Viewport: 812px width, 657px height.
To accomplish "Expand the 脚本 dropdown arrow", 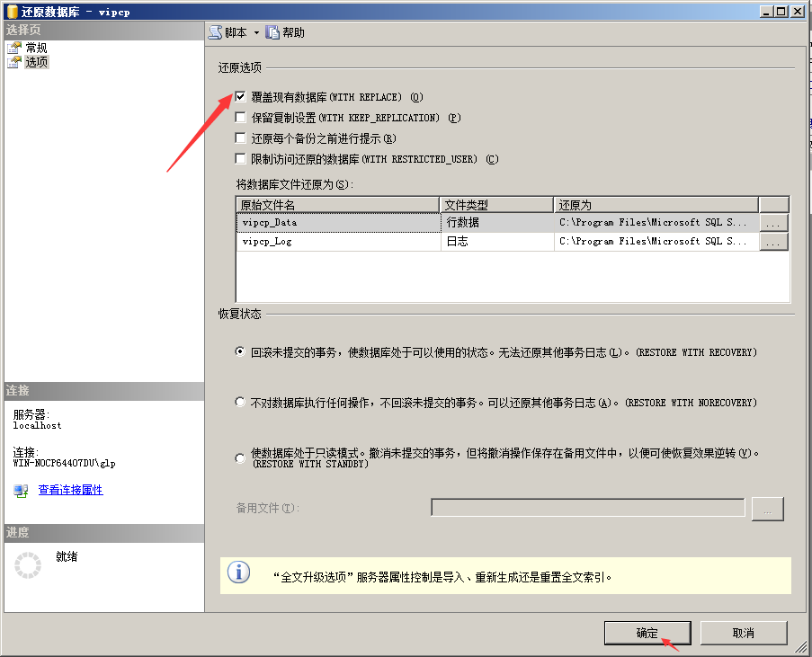I will (x=256, y=32).
